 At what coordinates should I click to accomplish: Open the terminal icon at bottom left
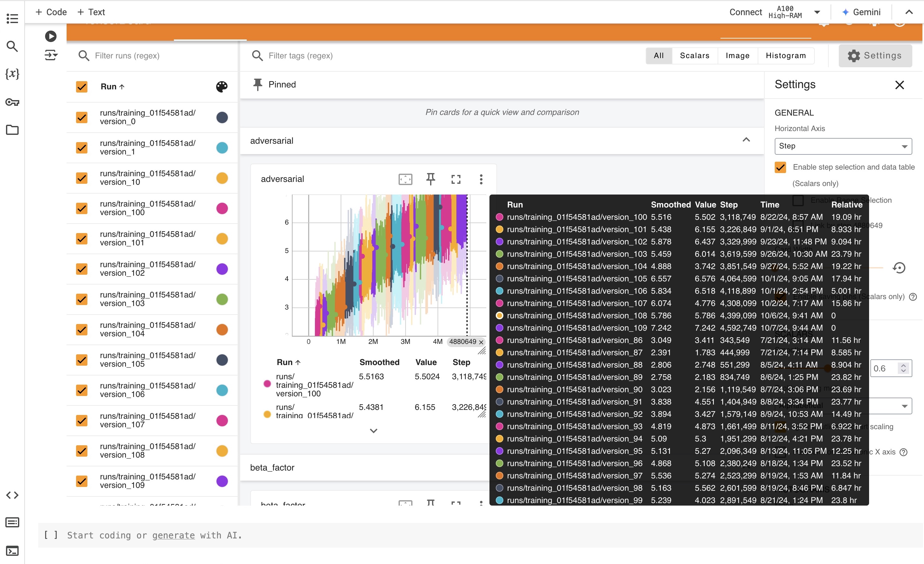[12, 550]
